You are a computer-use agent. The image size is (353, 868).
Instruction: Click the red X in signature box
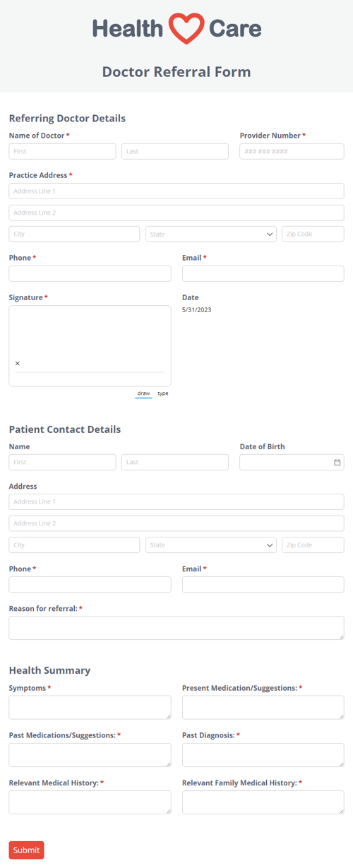click(x=18, y=364)
